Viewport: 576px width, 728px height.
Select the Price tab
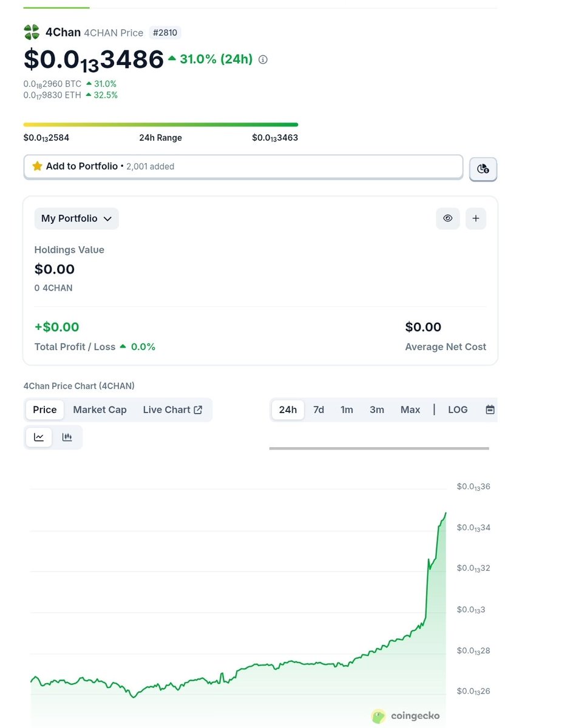tap(45, 409)
